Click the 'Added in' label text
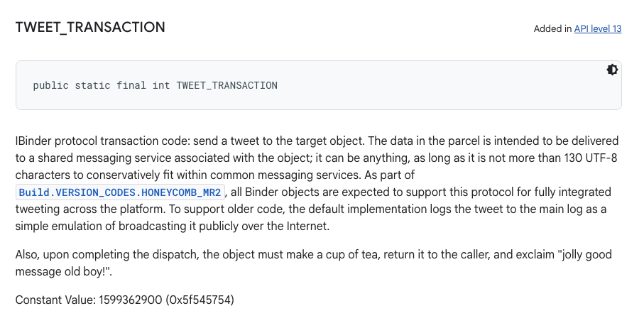 pyautogui.click(x=552, y=28)
